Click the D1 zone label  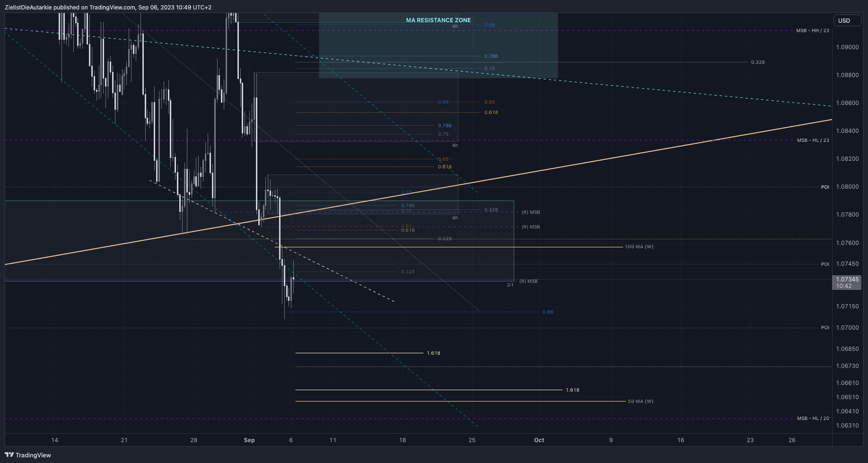pos(510,285)
